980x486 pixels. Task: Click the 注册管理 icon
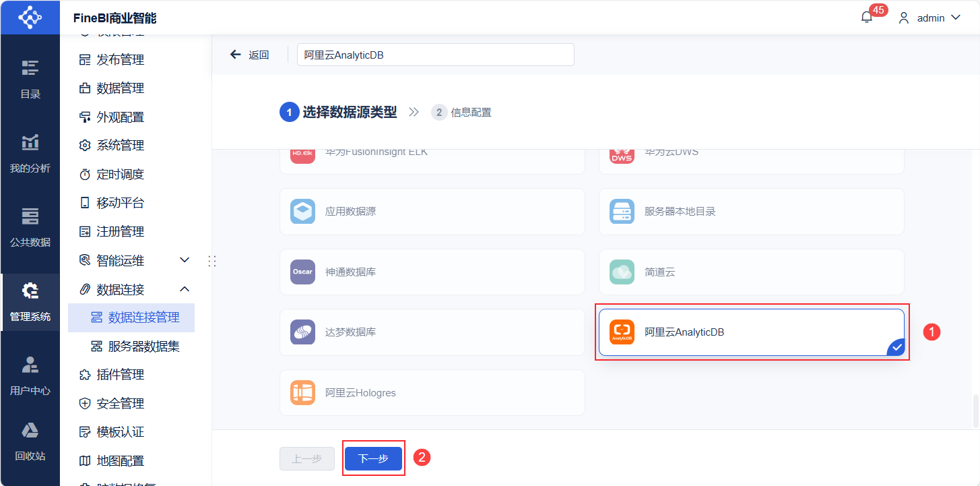85,232
